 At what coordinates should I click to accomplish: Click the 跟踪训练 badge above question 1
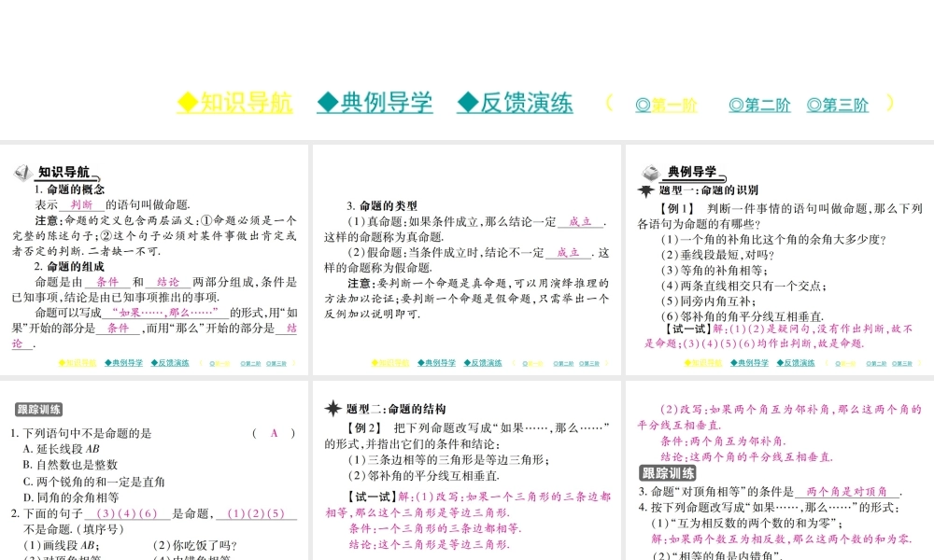click(38, 410)
